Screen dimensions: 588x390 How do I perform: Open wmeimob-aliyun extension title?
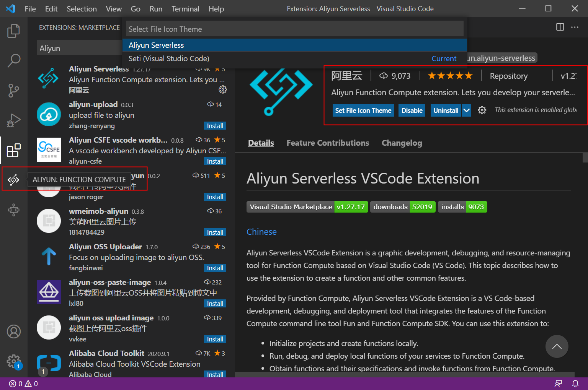98,211
